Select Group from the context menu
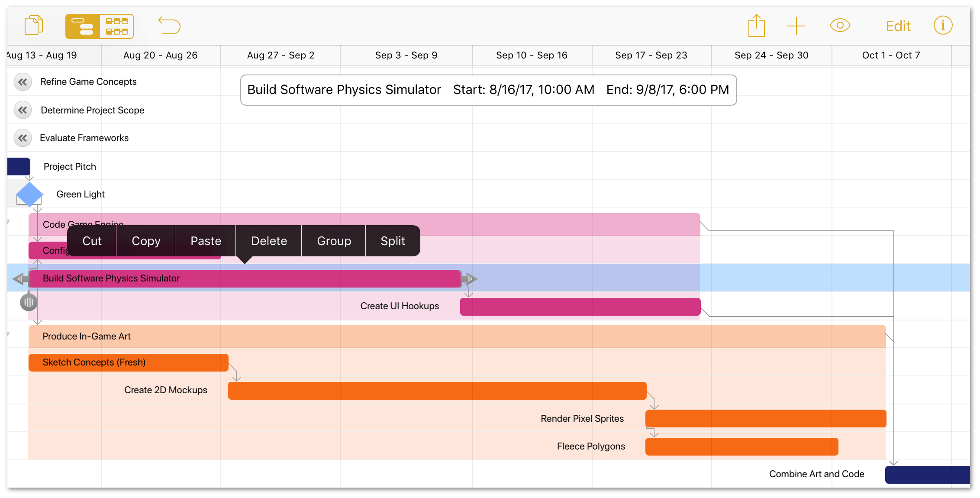 coord(334,241)
